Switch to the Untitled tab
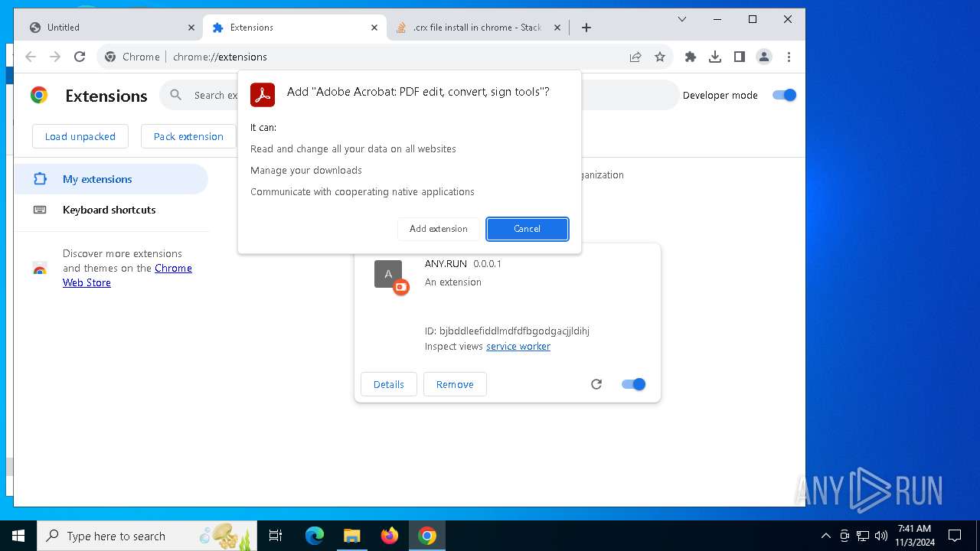Viewport: 980px width, 551px height. (x=112, y=28)
